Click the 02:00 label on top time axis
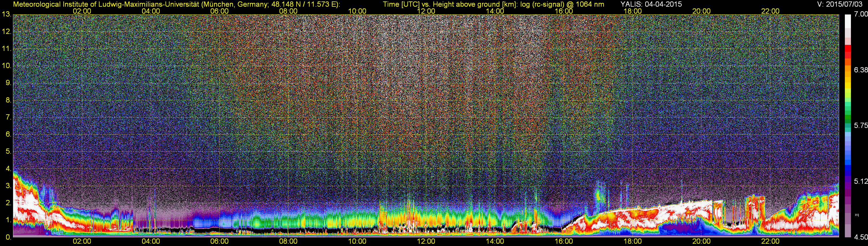The height and width of the screenshot is (246, 868). (82, 11)
